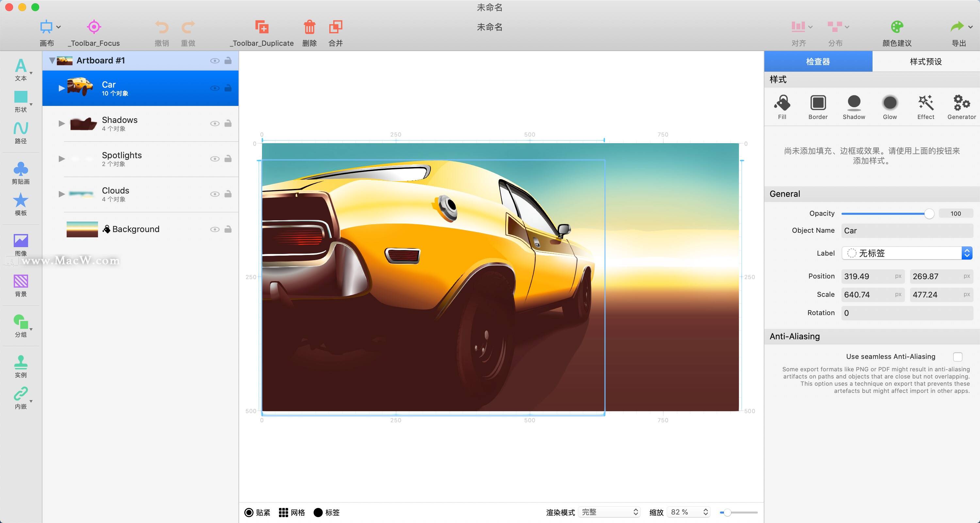Expand the Clouds layer group
The image size is (980, 523).
pos(62,194)
